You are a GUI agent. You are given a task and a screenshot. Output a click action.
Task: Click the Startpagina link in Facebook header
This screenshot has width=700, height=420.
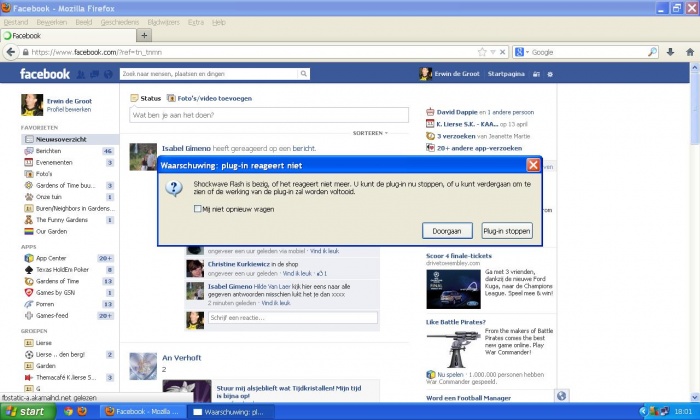pyautogui.click(x=507, y=74)
